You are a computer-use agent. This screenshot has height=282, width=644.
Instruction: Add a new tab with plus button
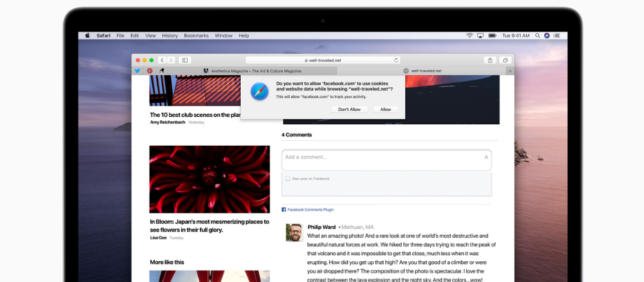[x=510, y=70]
